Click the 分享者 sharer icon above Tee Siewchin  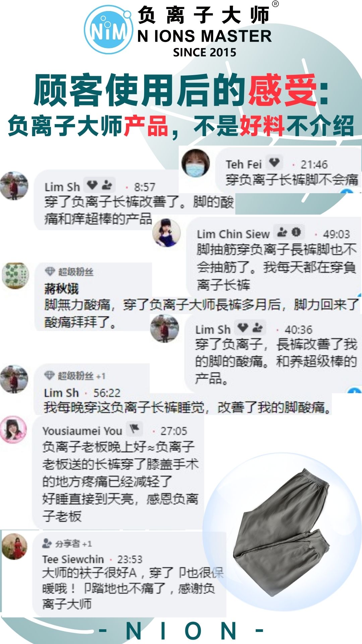[47, 543]
